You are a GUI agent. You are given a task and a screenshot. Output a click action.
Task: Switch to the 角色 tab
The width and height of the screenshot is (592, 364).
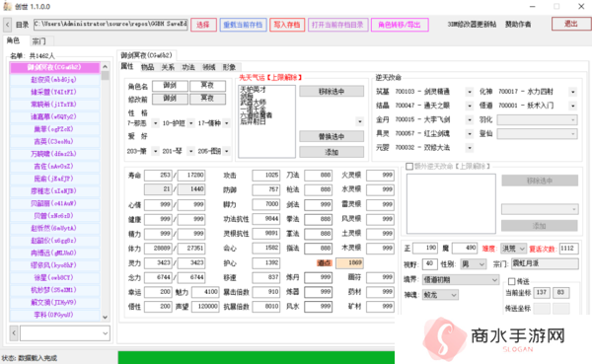pyautogui.click(x=13, y=40)
